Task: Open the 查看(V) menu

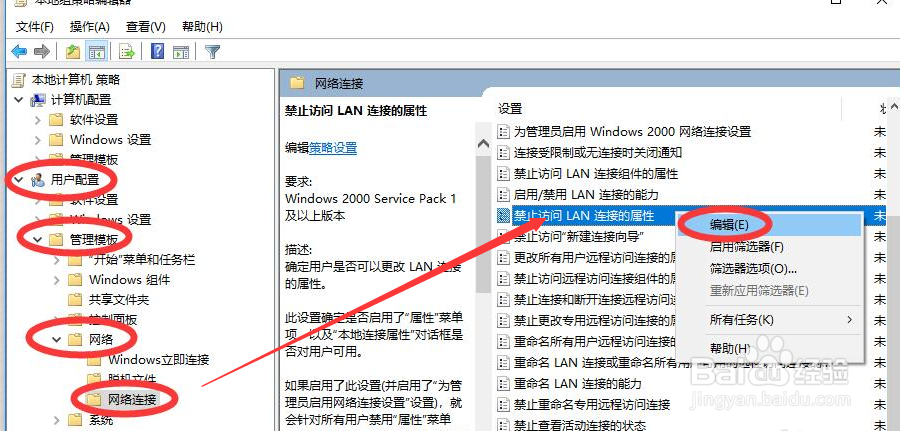Action: click(x=145, y=26)
